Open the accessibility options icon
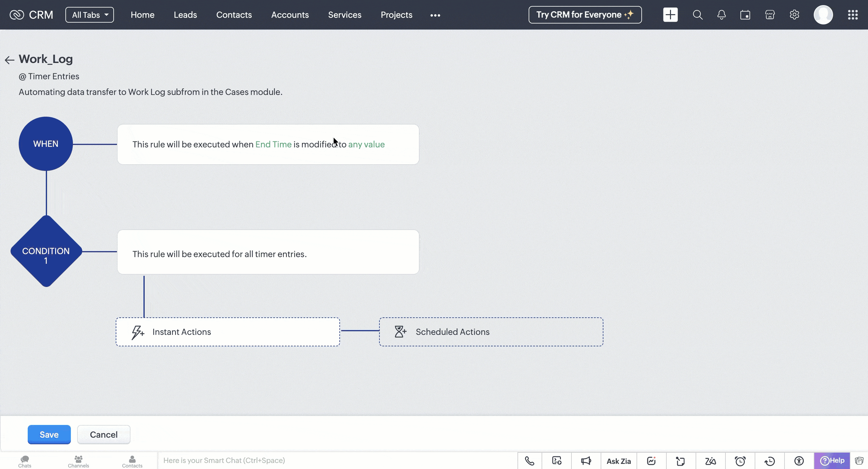The height and width of the screenshot is (469, 868). click(799, 461)
